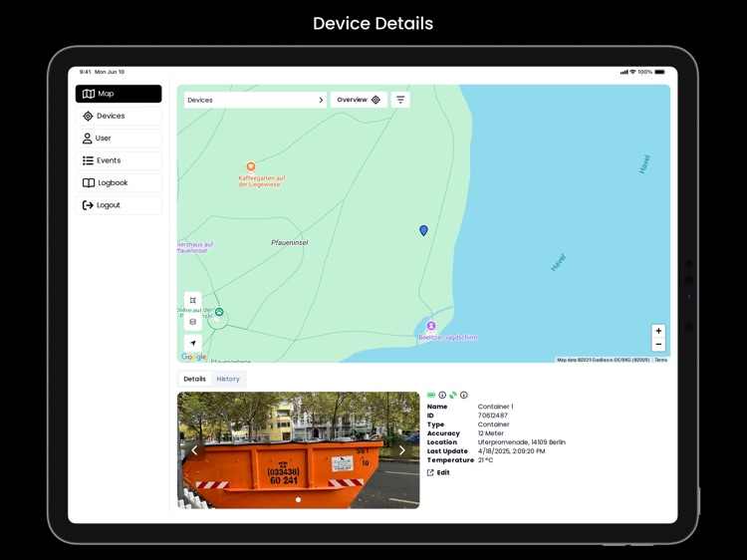Open the Devices page from sidebar
This screenshot has height=560, width=747.
(119, 116)
